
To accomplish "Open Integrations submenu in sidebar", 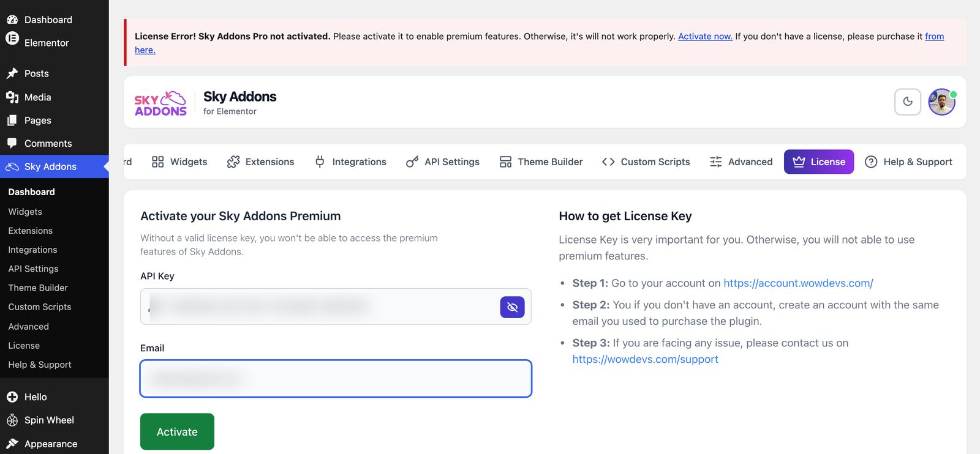I will (x=32, y=250).
